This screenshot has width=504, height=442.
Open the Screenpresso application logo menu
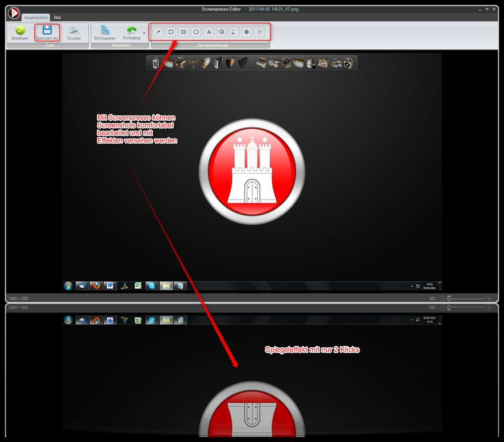pos(14,13)
